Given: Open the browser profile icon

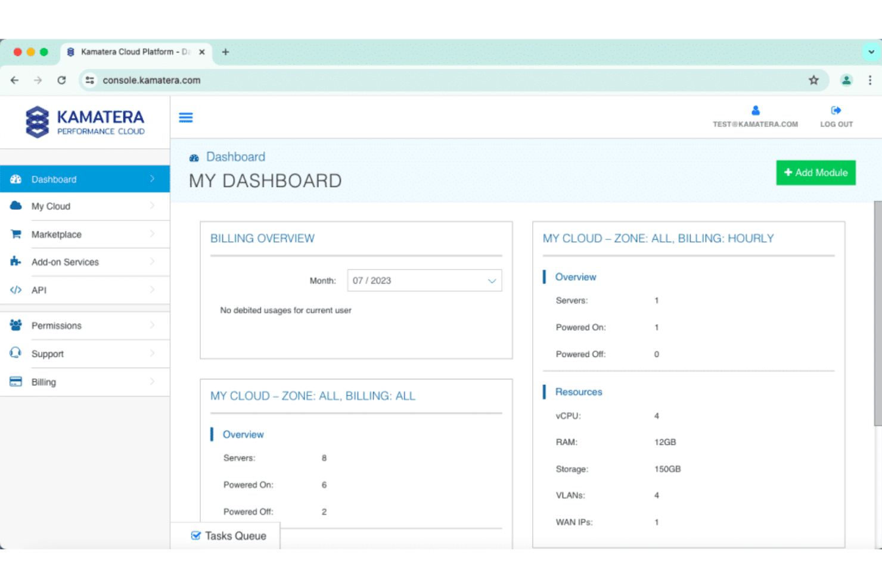Looking at the screenshot, I should coord(846,80).
